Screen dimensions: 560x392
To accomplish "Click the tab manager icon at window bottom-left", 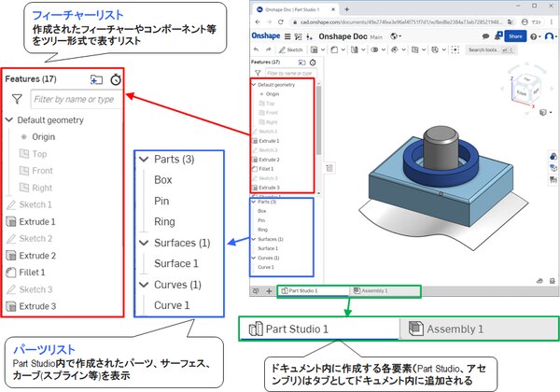I will tap(256, 291).
